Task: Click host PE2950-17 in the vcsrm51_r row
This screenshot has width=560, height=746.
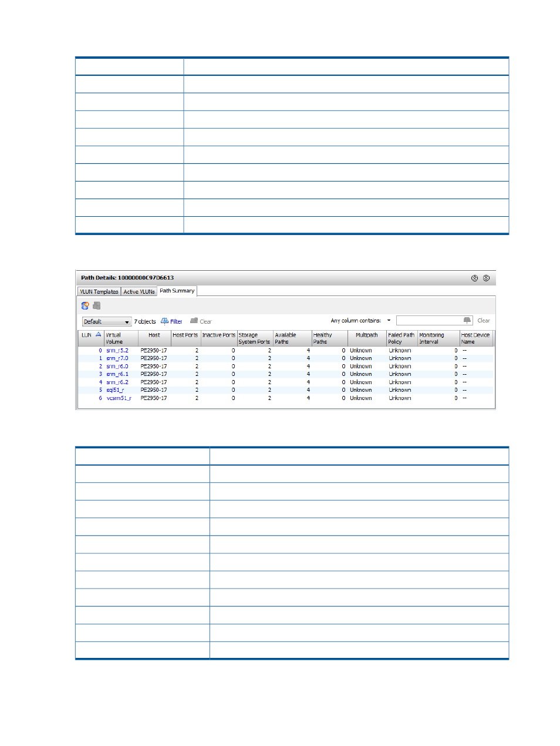Action: click(x=154, y=398)
